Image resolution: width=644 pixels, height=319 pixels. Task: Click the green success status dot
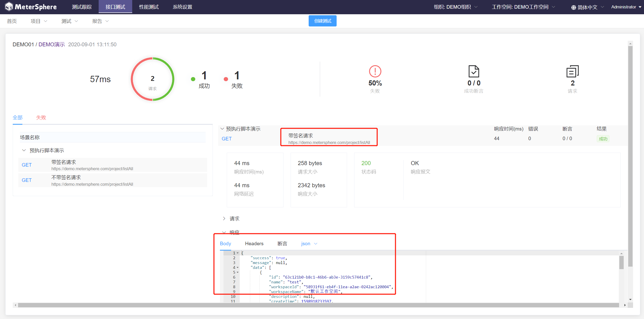(193, 79)
